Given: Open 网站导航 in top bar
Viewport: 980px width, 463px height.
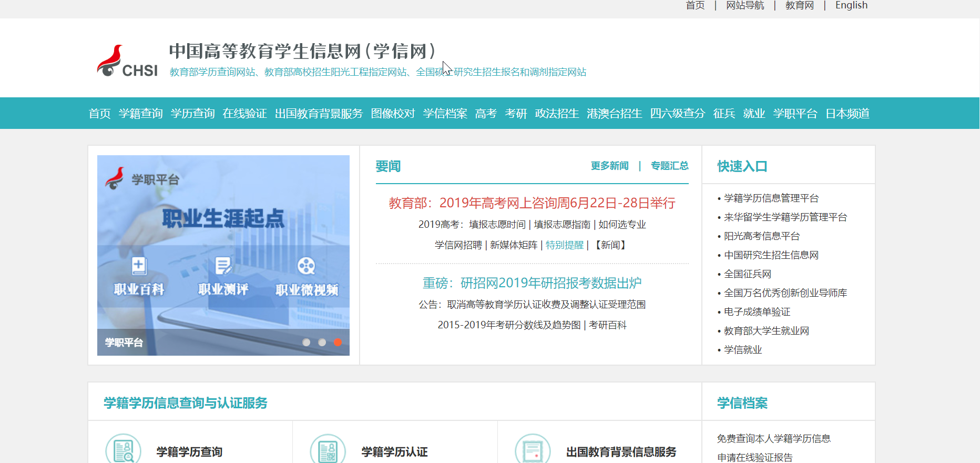Looking at the screenshot, I should 745,5.
